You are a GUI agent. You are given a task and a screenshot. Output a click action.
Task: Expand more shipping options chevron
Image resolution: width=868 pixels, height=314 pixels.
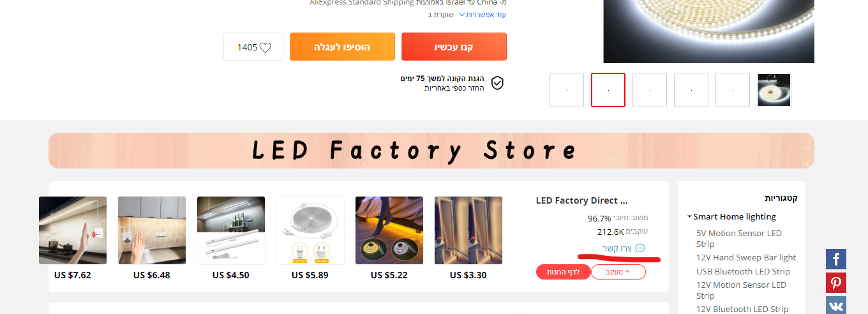tap(462, 14)
